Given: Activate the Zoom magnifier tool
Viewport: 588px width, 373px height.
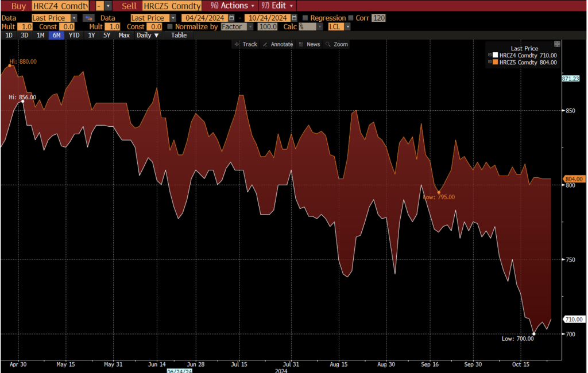Looking at the screenshot, I should 336,44.
